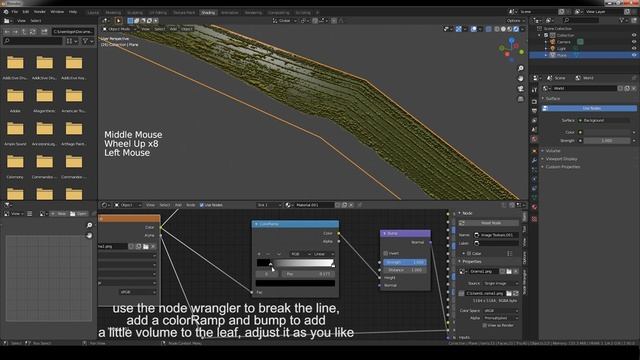Expand the Collection in outliner
The height and width of the screenshot is (360, 640).
539,35
